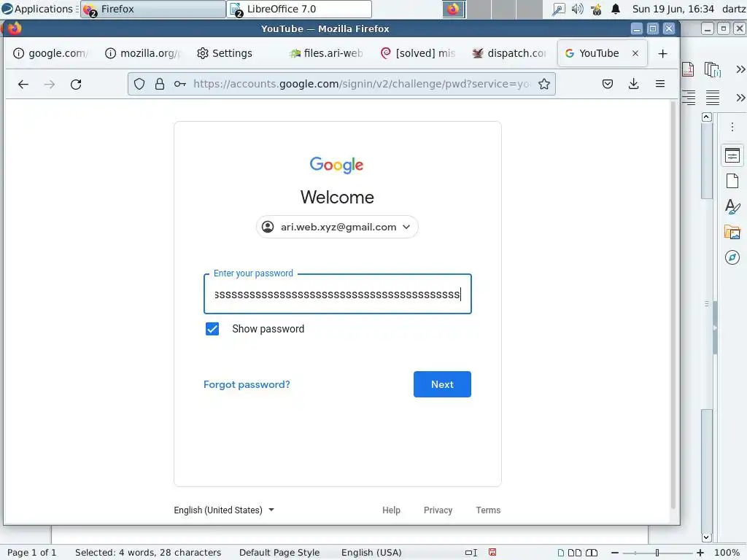
Task: Open the Firefox downloads panel
Action: (x=634, y=84)
